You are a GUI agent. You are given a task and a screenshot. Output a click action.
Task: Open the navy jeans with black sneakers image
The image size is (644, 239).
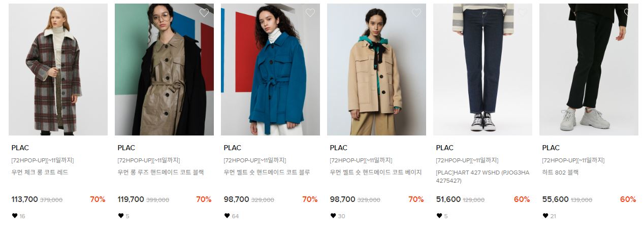(x=482, y=70)
